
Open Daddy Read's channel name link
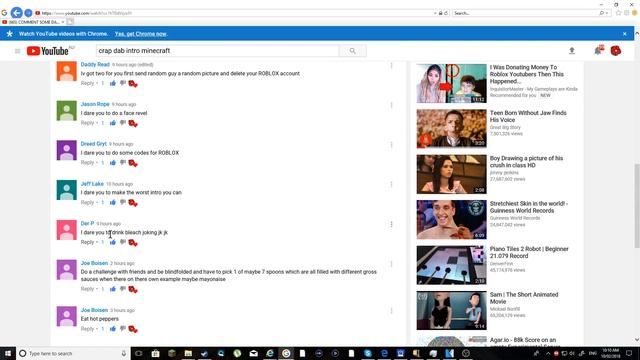click(95, 64)
